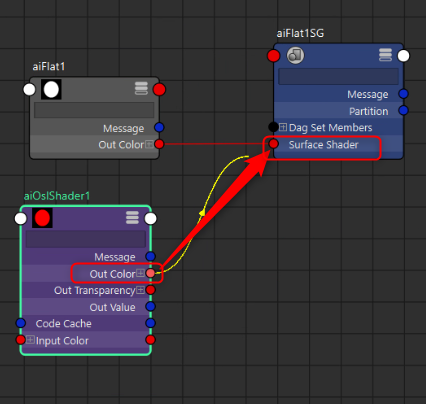This screenshot has height=404, width=426.
Task: Click aiOslShader1 Out Color label
Action: point(112,274)
